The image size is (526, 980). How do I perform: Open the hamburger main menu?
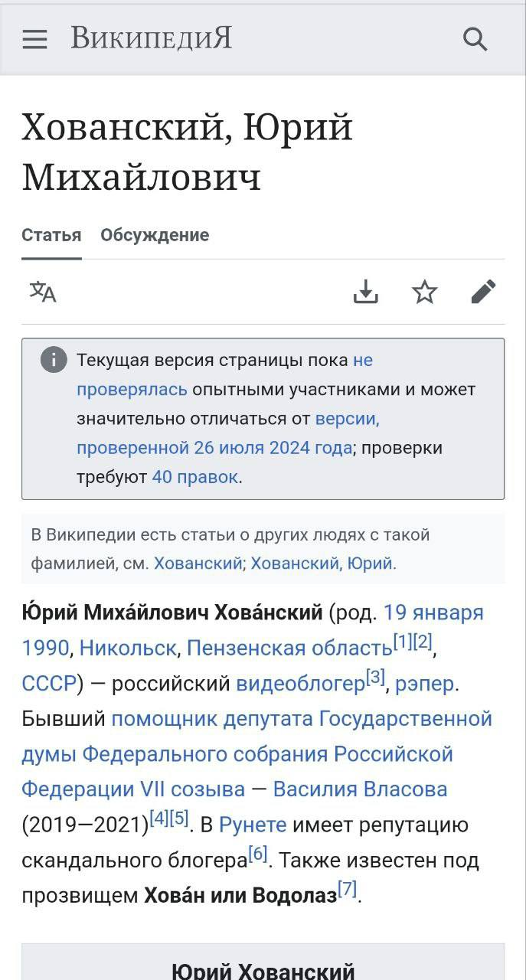pyautogui.click(x=35, y=39)
